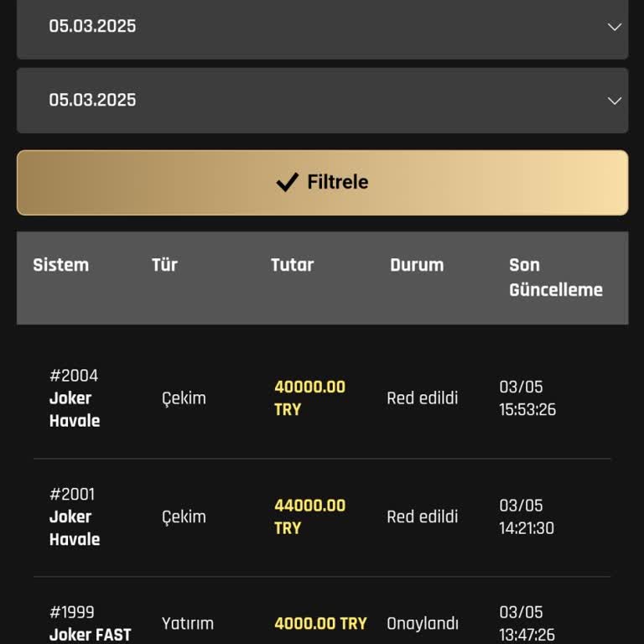Click the 40000.00 TRY amount

[x=309, y=398]
